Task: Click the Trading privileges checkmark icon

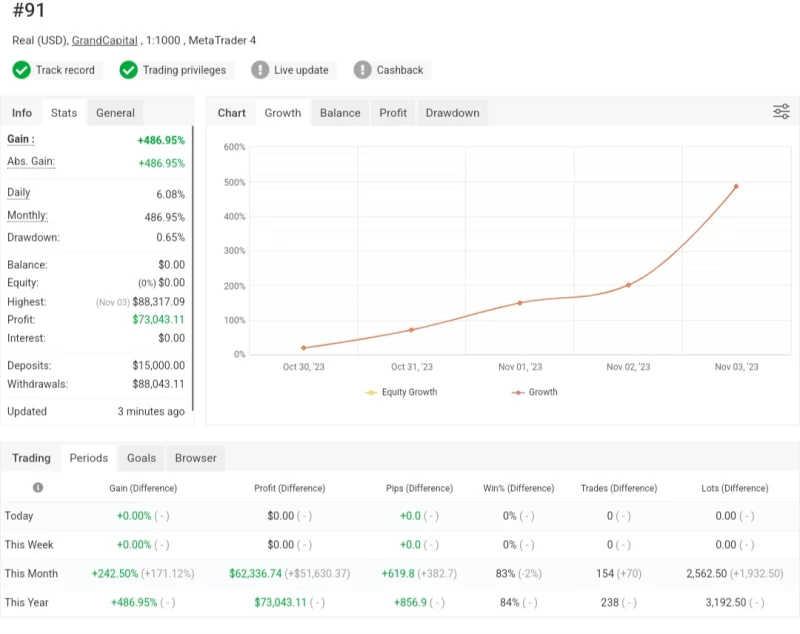Action: 128,70
